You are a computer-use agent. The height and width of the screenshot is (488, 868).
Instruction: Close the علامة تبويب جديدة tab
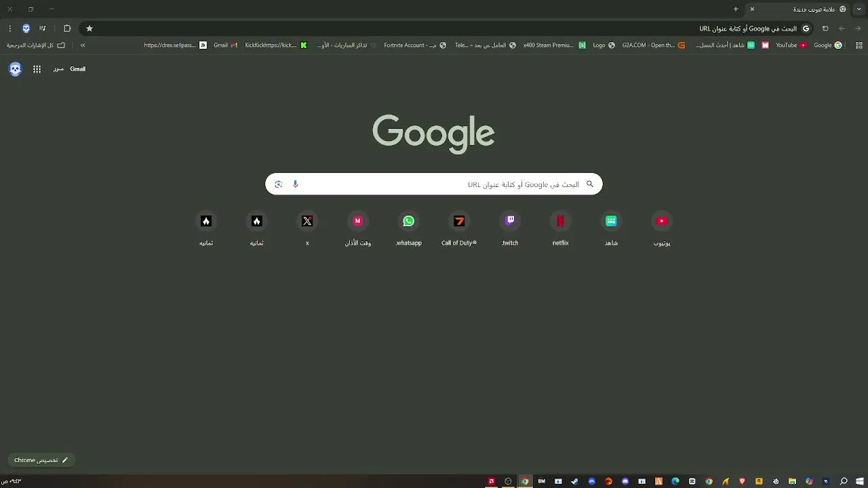click(x=752, y=9)
